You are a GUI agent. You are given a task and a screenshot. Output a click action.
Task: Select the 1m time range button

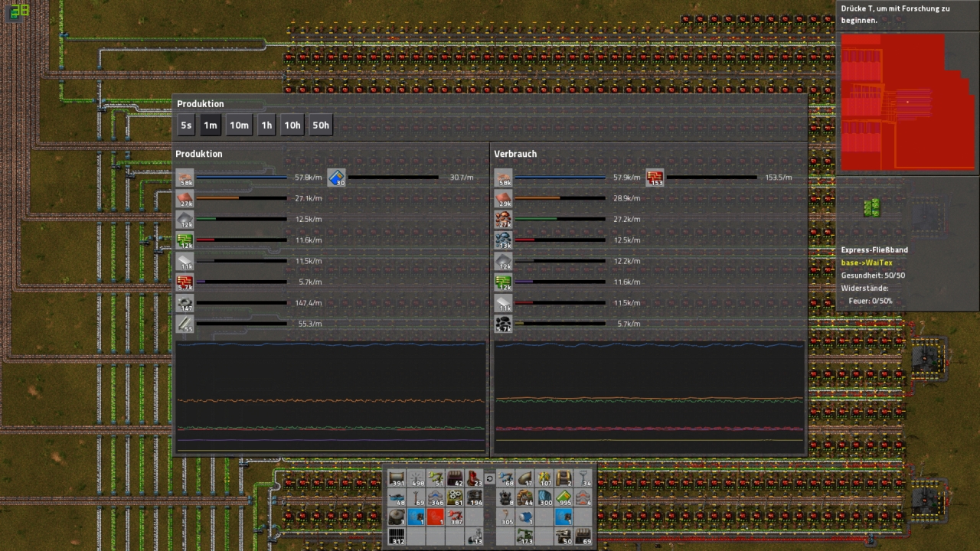[210, 126]
